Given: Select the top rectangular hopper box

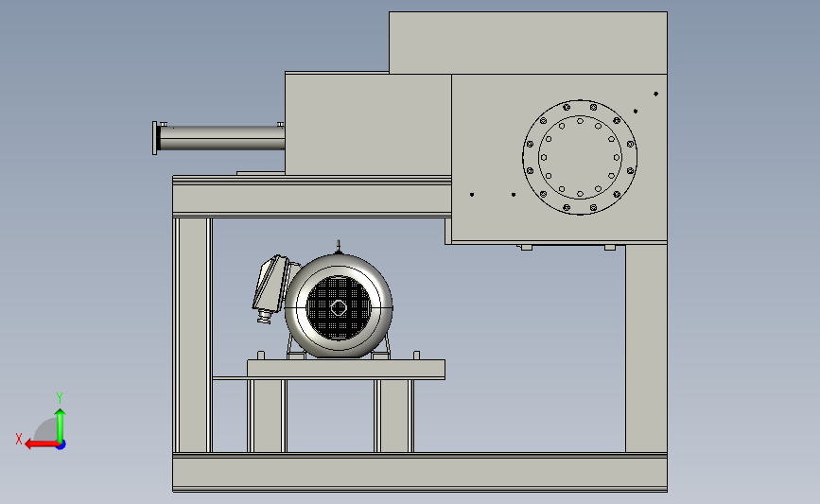Looking at the screenshot, I should (528, 43).
